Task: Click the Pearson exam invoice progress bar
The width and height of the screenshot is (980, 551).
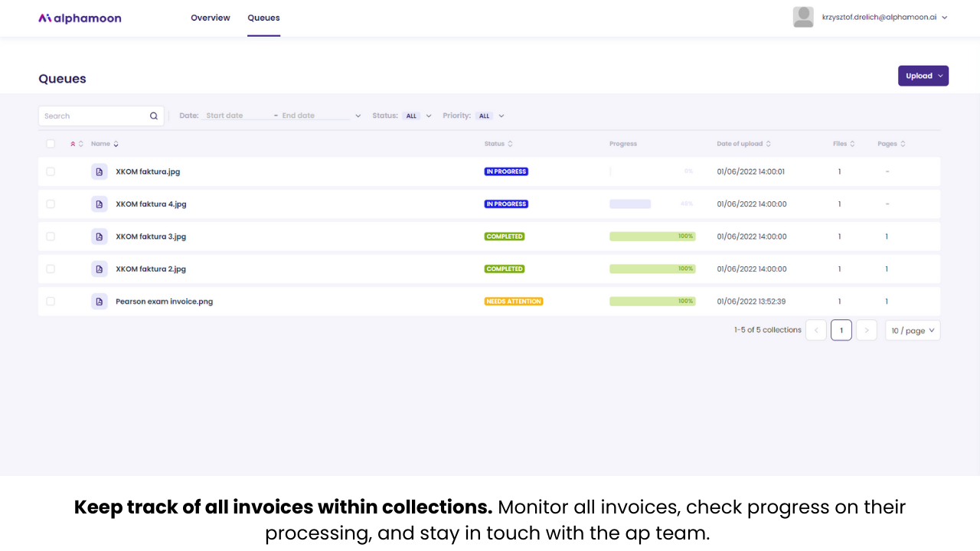Action: pyautogui.click(x=652, y=302)
